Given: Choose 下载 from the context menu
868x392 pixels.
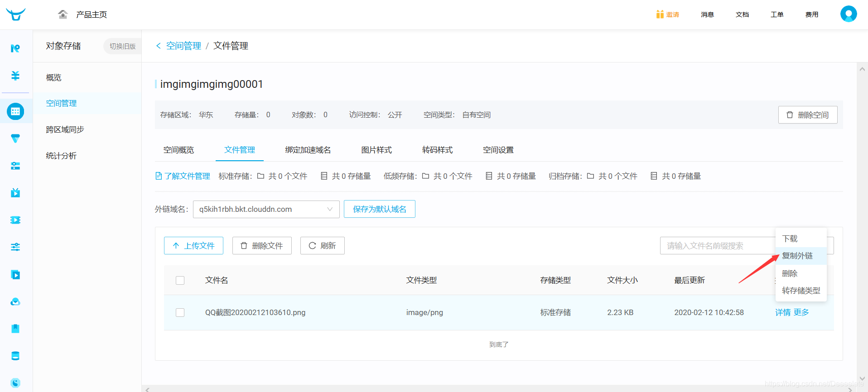Looking at the screenshot, I should pyautogui.click(x=801, y=239).
